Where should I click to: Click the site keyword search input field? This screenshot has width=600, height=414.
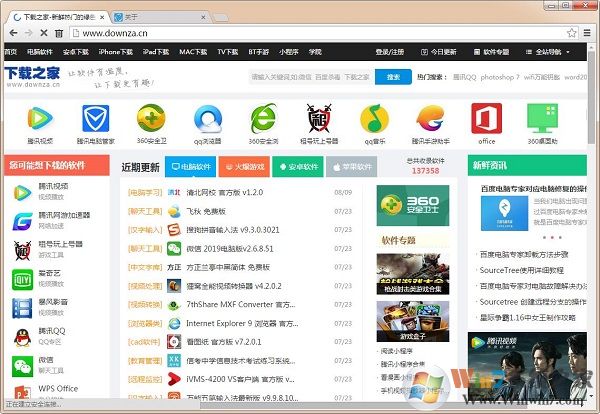(x=312, y=77)
